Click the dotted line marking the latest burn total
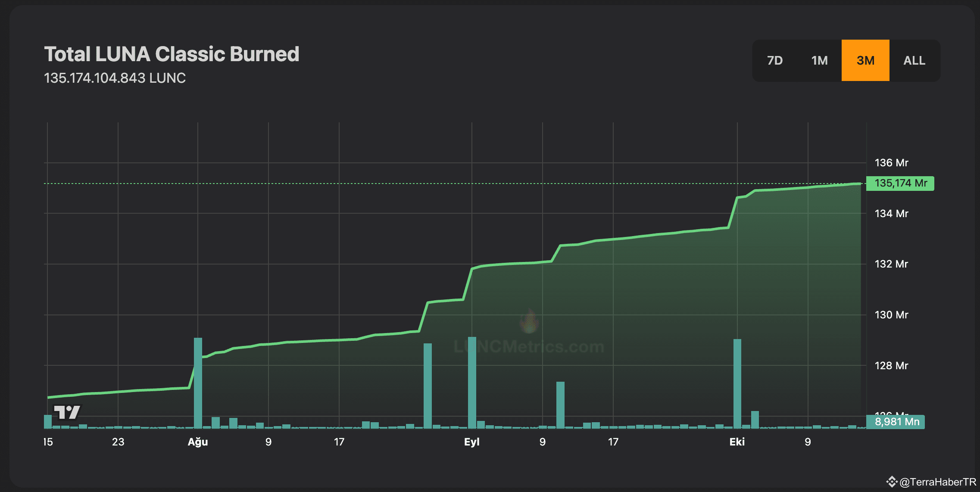The width and height of the screenshot is (980, 492). (431, 184)
